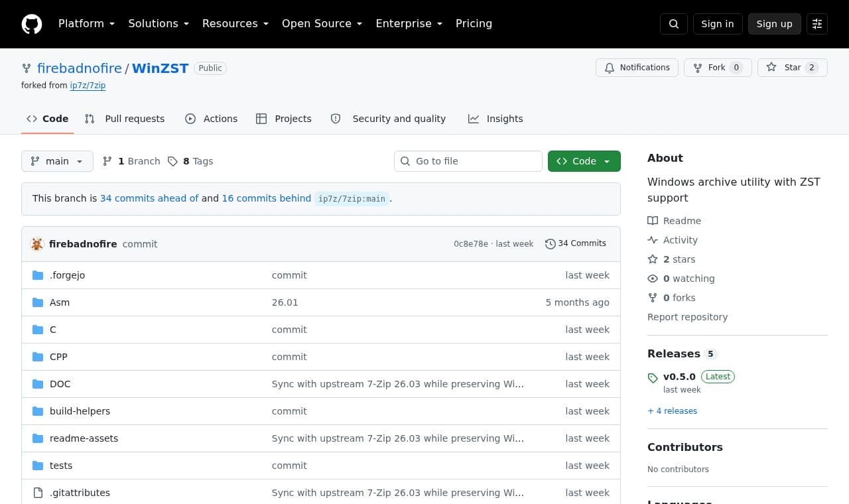Open the readme-assets folder name
849x504 pixels.
click(84, 438)
